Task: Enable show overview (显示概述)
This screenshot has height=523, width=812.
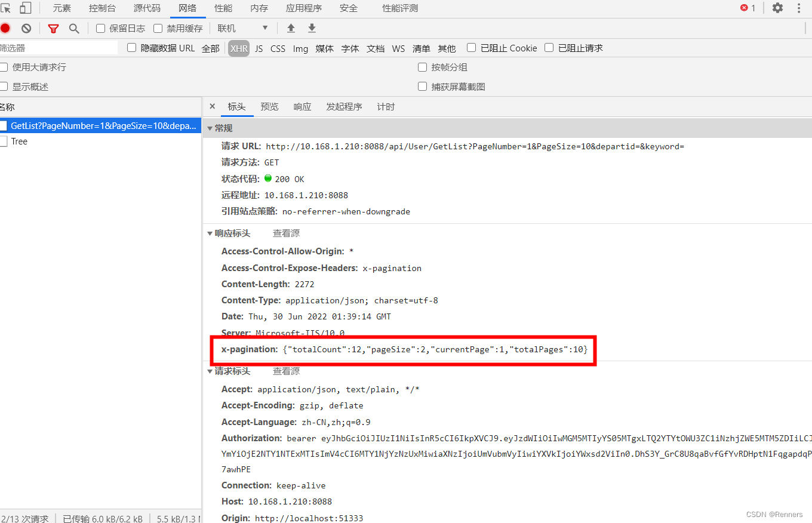Action: coord(4,87)
